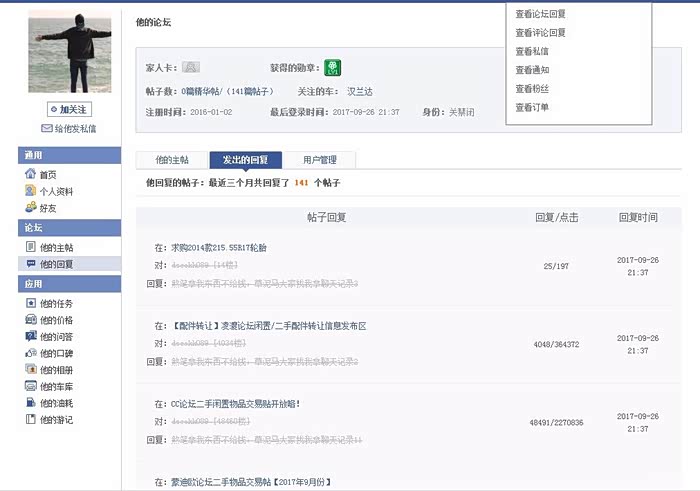Click the 家人卡 card icon

tap(191, 68)
